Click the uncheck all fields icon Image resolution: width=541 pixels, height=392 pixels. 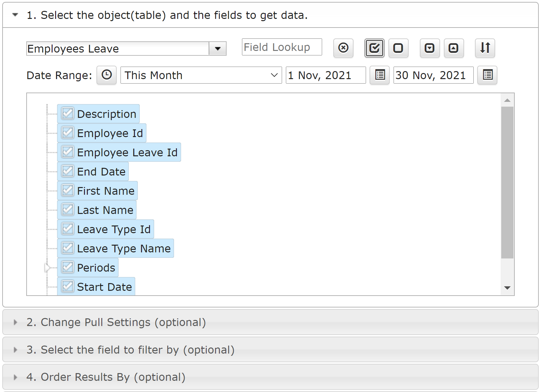(x=398, y=48)
